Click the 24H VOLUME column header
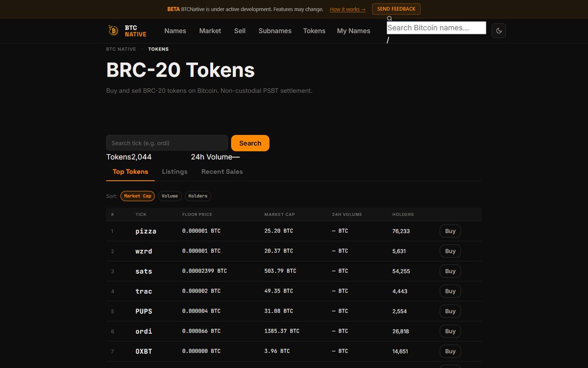The height and width of the screenshot is (368, 588). [x=347, y=214]
